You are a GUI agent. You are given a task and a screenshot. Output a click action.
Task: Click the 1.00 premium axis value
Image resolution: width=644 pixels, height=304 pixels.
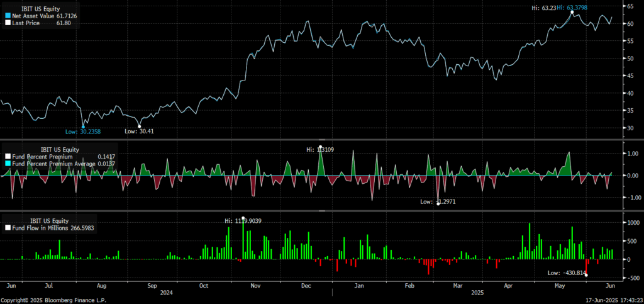(x=631, y=154)
